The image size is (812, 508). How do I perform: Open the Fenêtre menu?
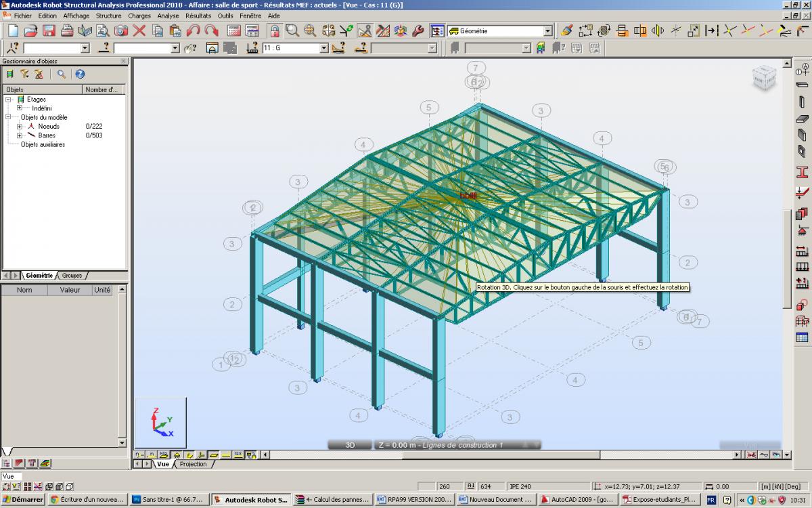point(250,16)
